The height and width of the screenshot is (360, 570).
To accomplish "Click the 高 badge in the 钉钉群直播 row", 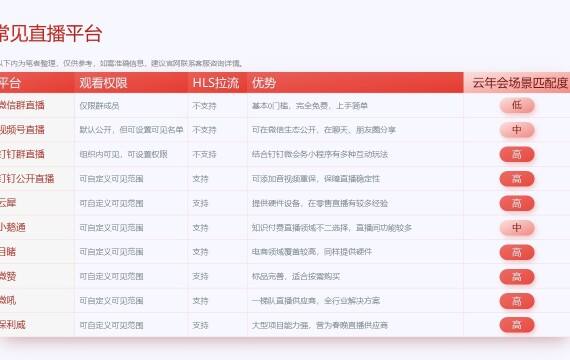I will pos(517,154).
